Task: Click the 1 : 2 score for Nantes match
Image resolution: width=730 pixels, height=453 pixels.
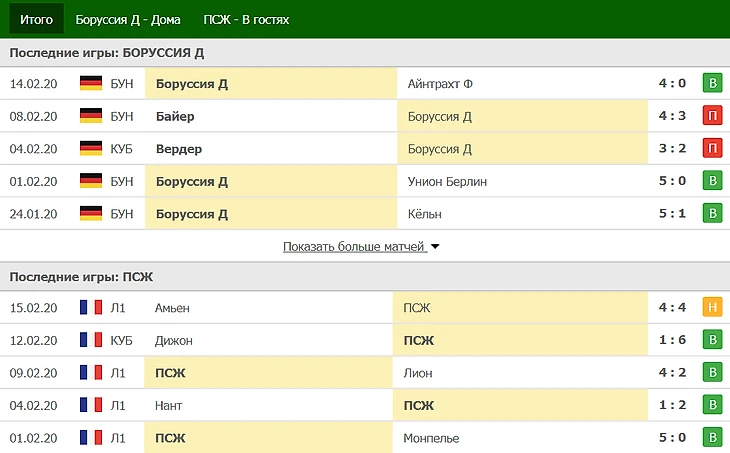Action: (x=670, y=405)
